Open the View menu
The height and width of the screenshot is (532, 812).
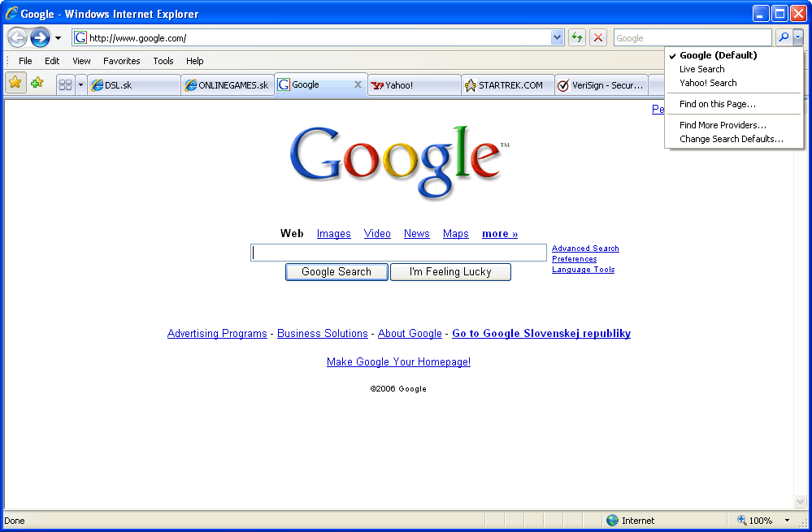[81, 61]
